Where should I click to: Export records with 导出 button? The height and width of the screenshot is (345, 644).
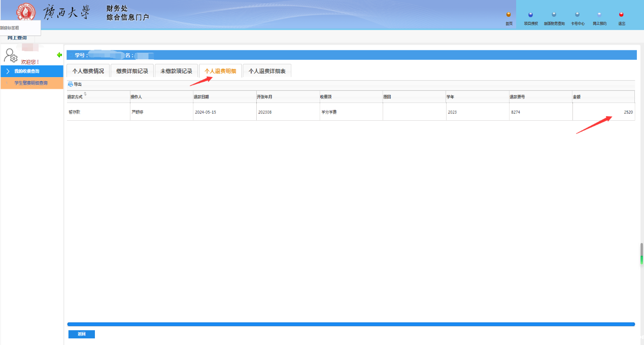[75, 84]
